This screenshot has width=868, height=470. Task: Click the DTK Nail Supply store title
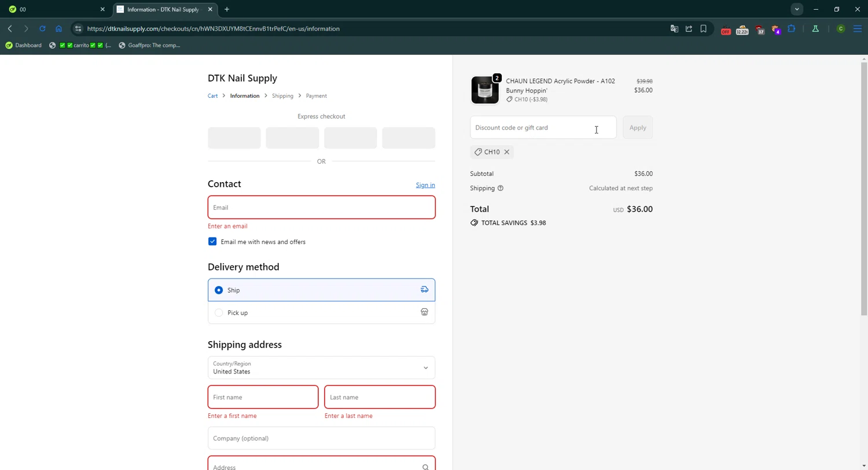(x=242, y=78)
